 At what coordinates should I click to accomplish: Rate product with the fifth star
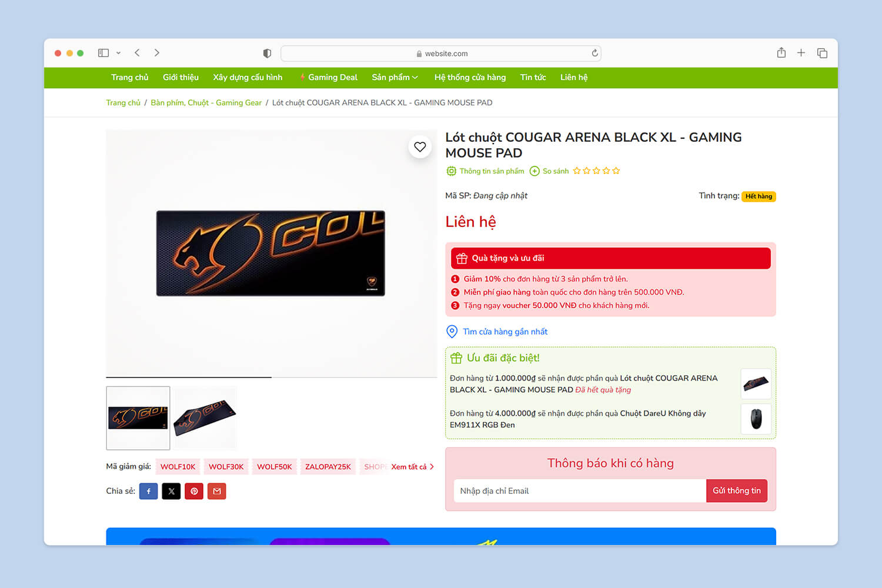pos(616,171)
